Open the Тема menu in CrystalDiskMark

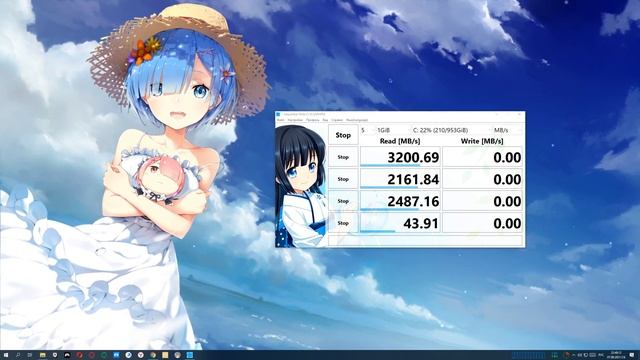[325, 120]
